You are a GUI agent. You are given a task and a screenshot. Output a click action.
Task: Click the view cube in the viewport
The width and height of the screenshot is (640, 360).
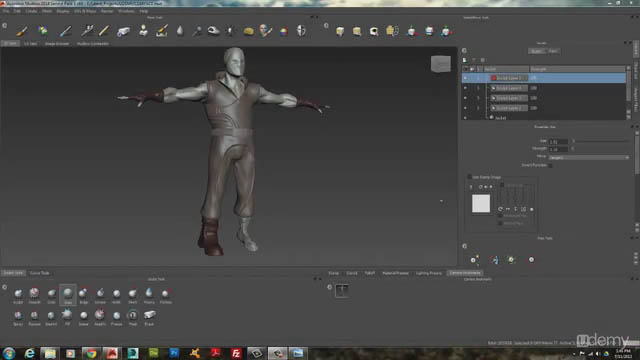pyautogui.click(x=441, y=64)
